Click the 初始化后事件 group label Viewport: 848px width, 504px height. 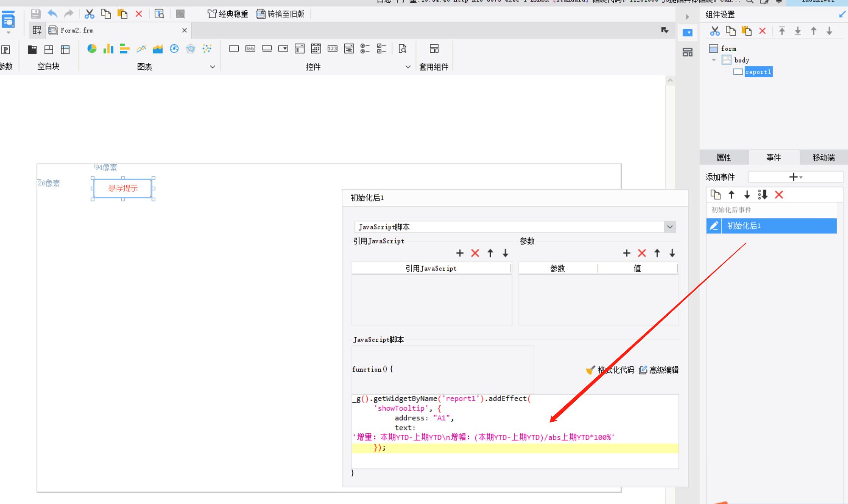click(731, 210)
